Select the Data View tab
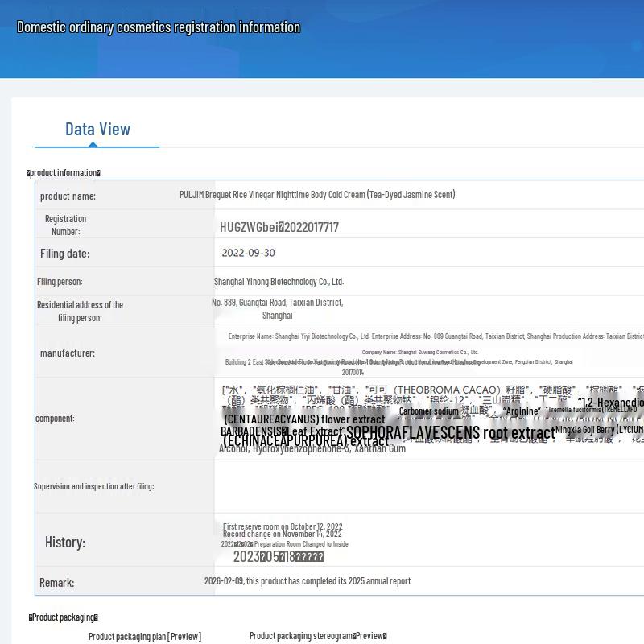 (97, 130)
